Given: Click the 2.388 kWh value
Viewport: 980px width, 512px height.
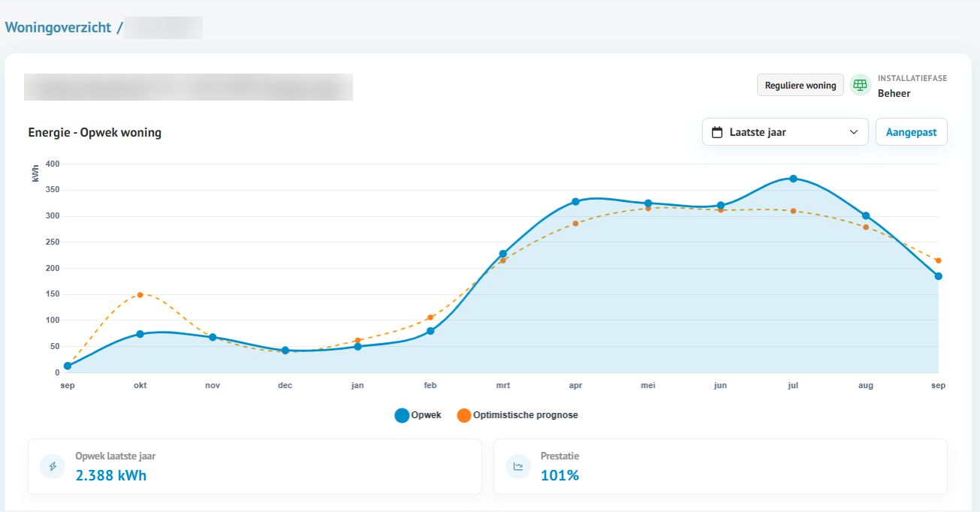Looking at the screenshot, I should pyautogui.click(x=111, y=475).
